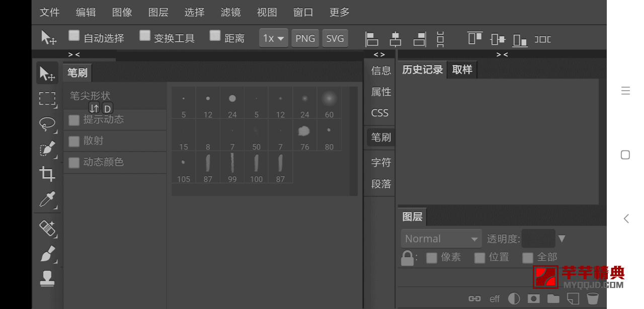This screenshot has height=309, width=644.
Task: Open the Normal blend mode dropdown
Action: pyautogui.click(x=441, y=239)
